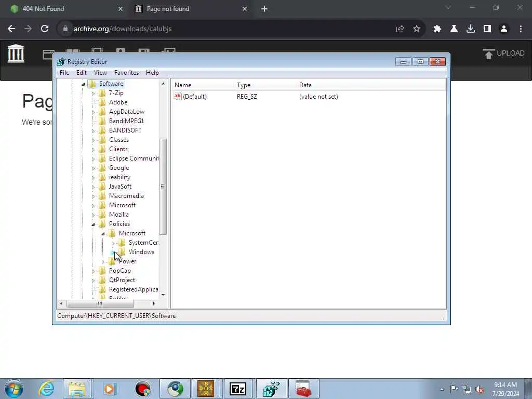Select the JavaSoft folder icon
This screenshot has height=399, width=532.
point(102,187)
